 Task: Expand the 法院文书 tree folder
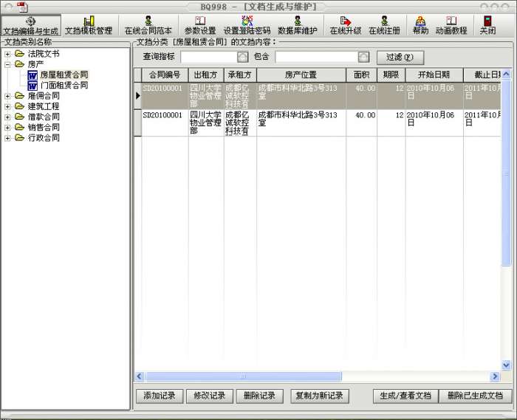7,54
